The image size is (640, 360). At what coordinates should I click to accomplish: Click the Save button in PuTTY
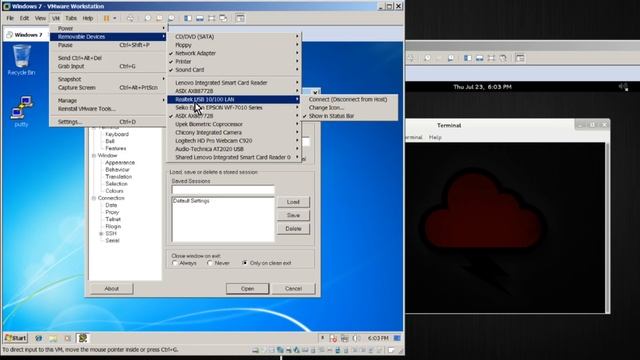point(293,215)
